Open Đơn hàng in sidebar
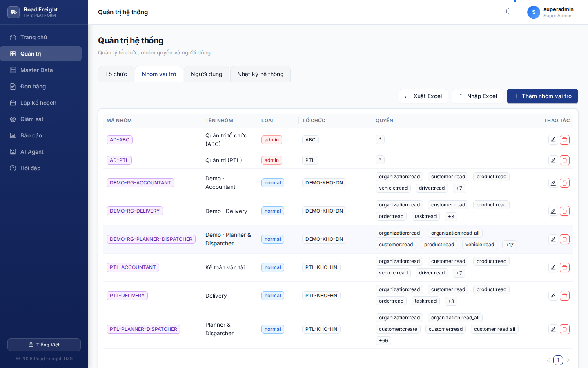The image size is (588, 368). (41, 86)
